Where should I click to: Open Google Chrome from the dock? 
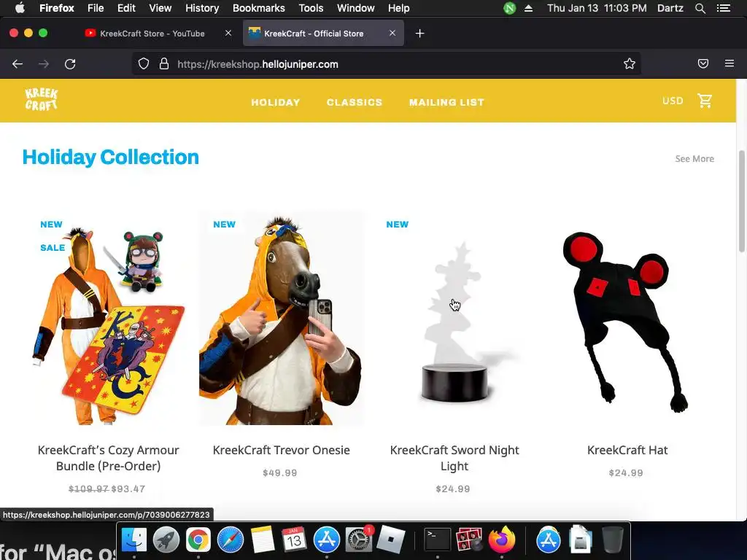click(198, 540)
